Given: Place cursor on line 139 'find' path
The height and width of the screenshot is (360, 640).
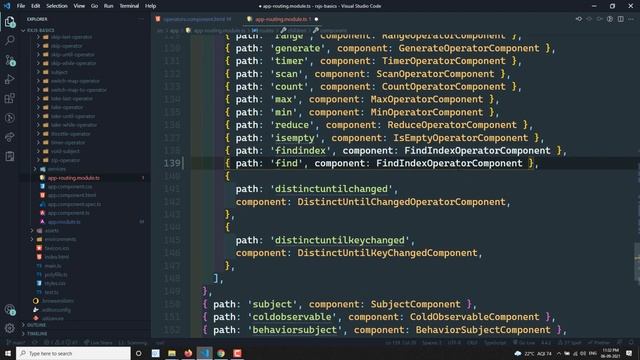Looking at the screenshot, I should pyautogui.click(x=287, y=163).
